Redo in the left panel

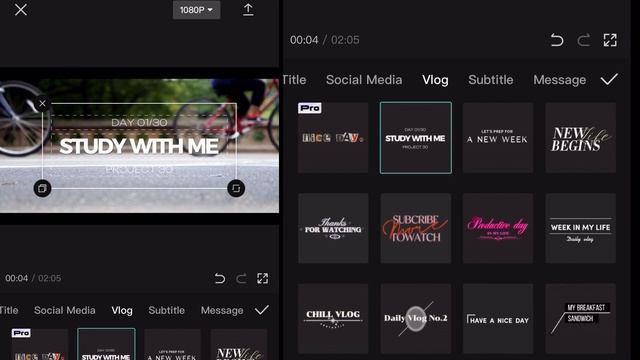(241, 278)
